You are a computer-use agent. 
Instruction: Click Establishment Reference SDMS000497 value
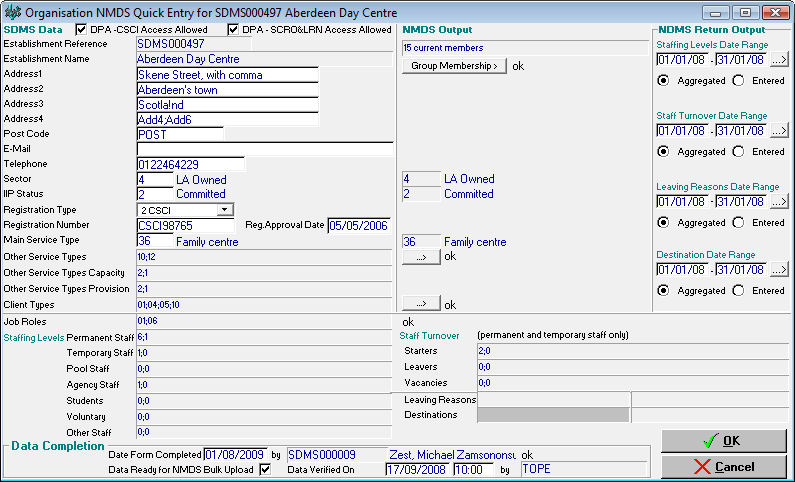tap(171, 44)
